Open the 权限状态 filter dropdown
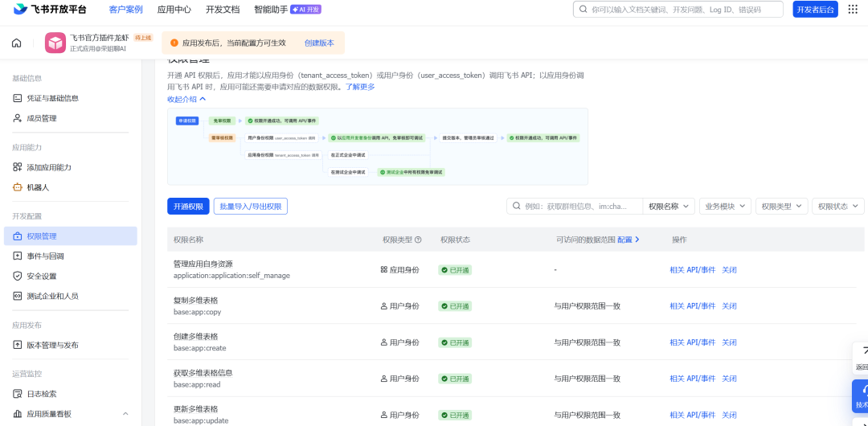This screenshot has width=868, height=426. (x=838, y=206)
